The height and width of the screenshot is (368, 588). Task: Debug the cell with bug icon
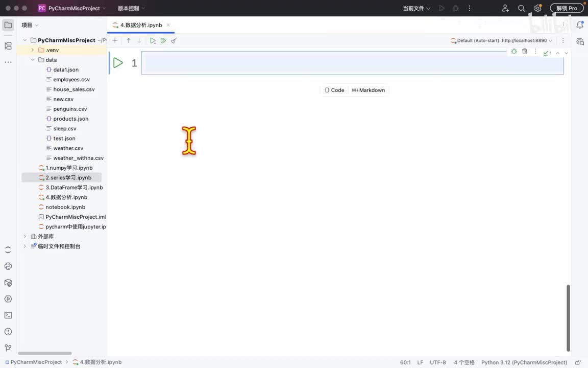pyautogui.click(x=514, y=52)
